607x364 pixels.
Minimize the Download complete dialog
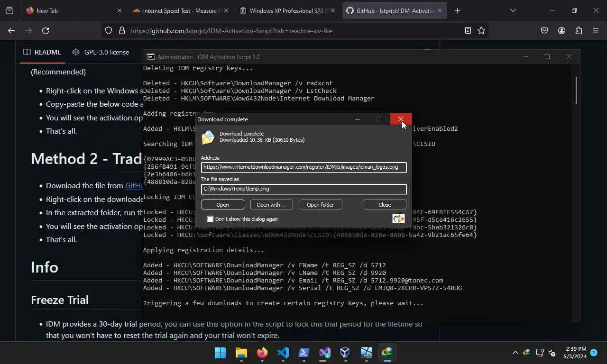358,119
